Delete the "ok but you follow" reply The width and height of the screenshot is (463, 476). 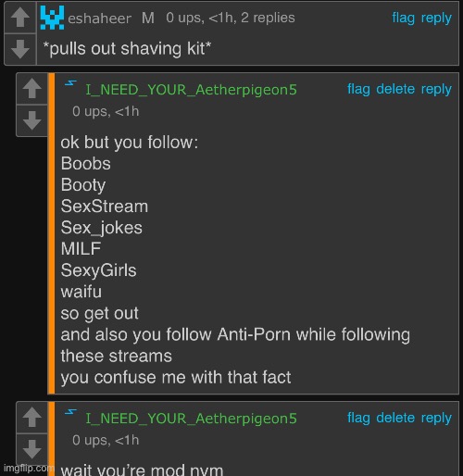tap(395, 89)
